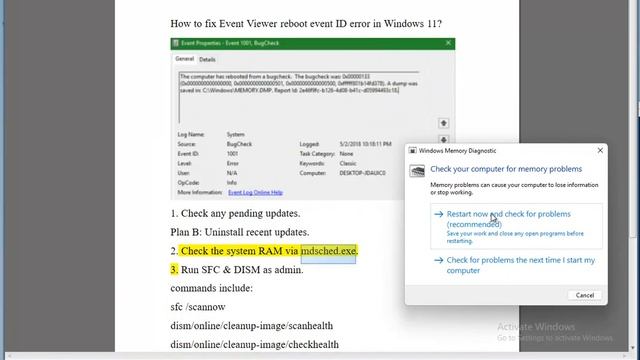Click the Source value BugCheck

click(x=239, y=144)
